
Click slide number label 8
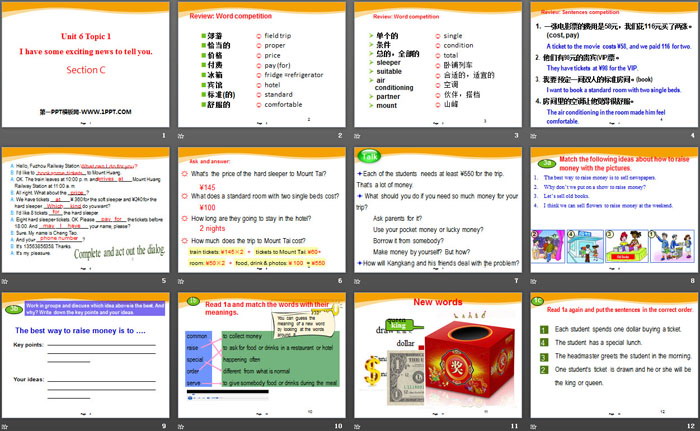point(693,280)
